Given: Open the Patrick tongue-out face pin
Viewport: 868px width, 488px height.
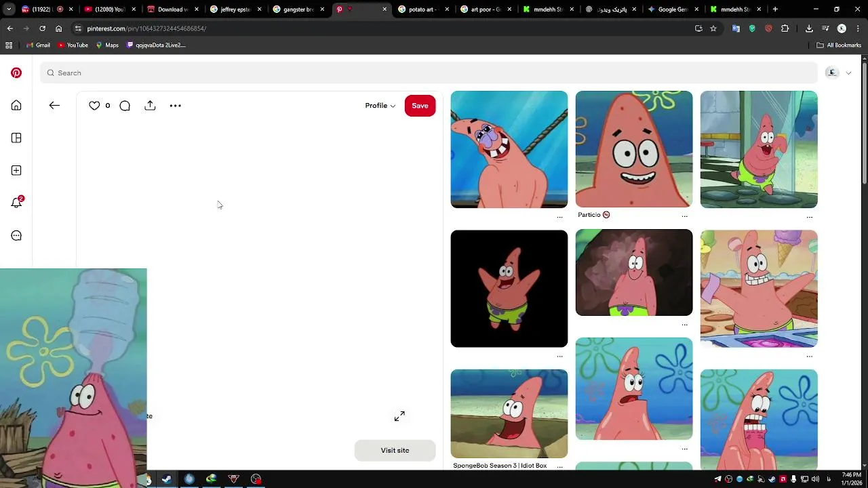Looking at the screenshot, I should 509,149.
